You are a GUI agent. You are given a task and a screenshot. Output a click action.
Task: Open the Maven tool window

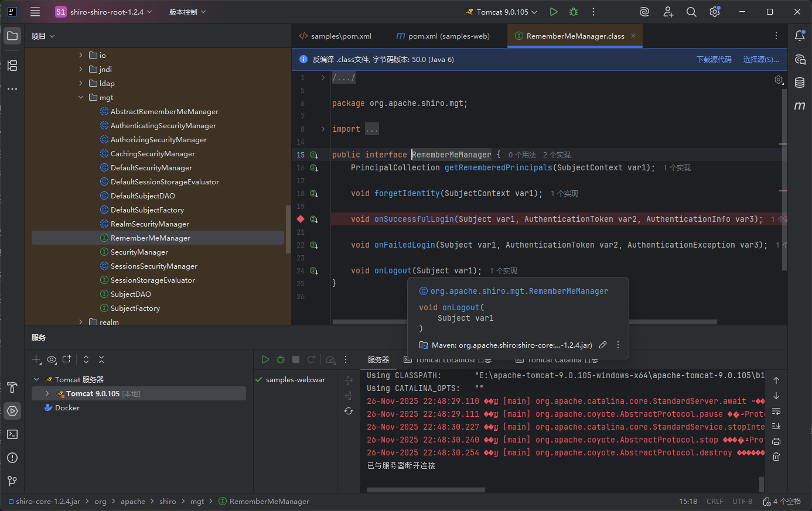point(800,106)
